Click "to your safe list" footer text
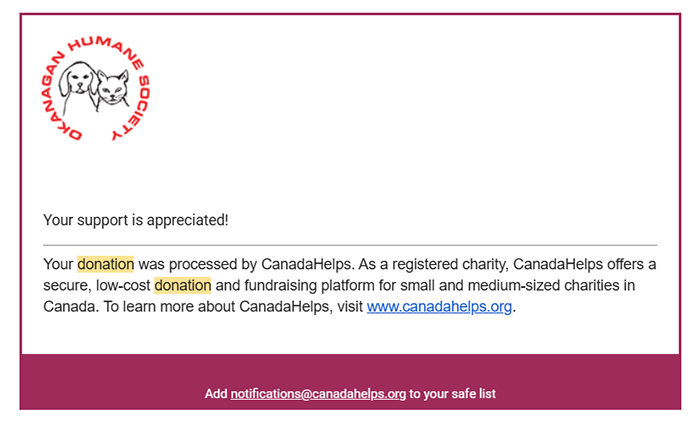This screenshot has height=437, width=700. click(452, 394)
